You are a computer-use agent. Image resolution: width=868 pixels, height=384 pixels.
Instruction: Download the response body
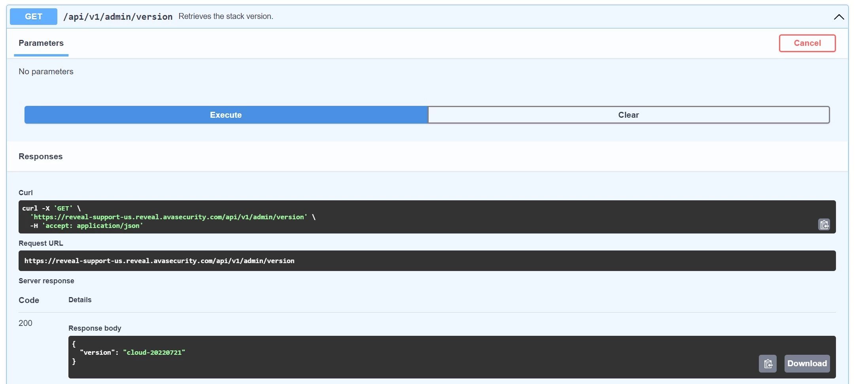coord(807,363)
